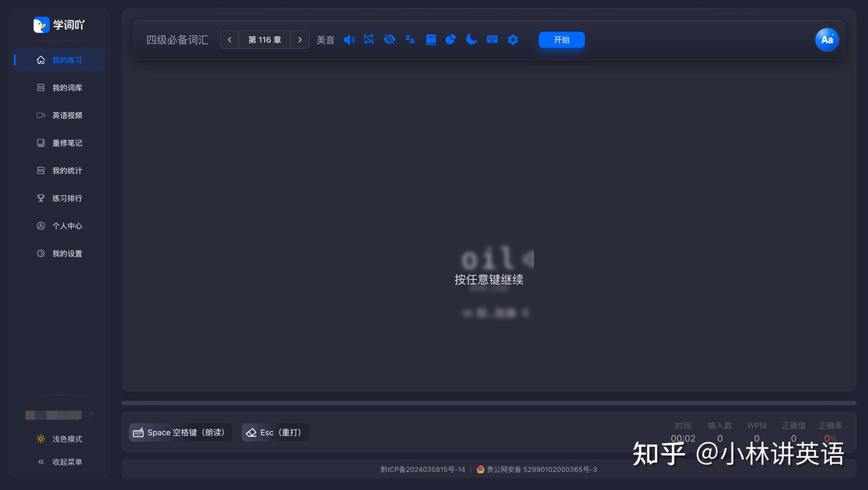
Task: Click the 开始 start button
Action: pyautogui.click(x=562, y=40)
